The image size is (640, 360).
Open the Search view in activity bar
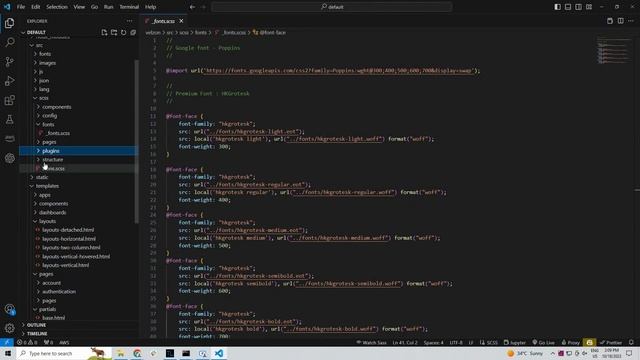[x=9, y=42]
